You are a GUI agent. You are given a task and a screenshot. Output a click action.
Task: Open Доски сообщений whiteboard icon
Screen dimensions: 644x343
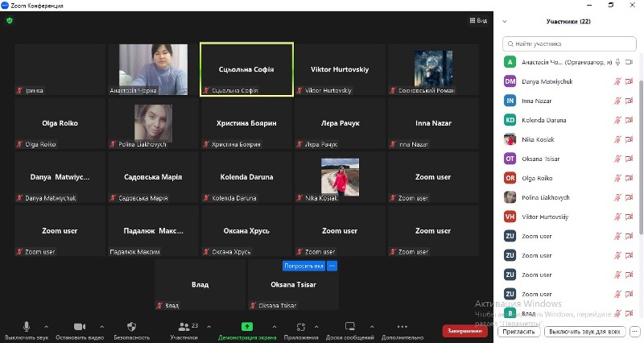[x=350, y=327]
